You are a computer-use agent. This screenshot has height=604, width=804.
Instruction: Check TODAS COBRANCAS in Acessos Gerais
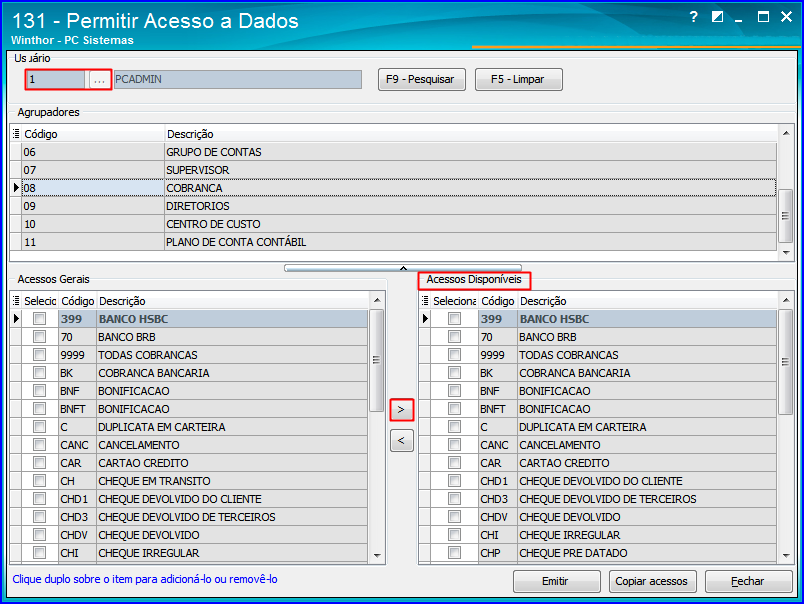point(39,355)
